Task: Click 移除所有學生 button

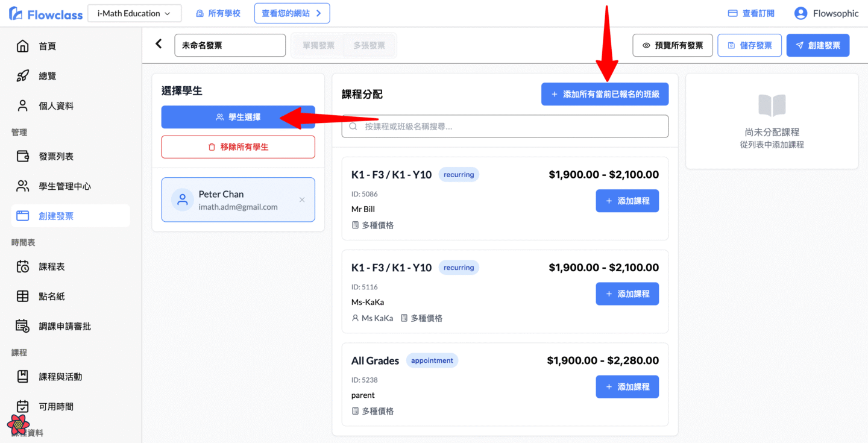Action: [x=238, y=147]
